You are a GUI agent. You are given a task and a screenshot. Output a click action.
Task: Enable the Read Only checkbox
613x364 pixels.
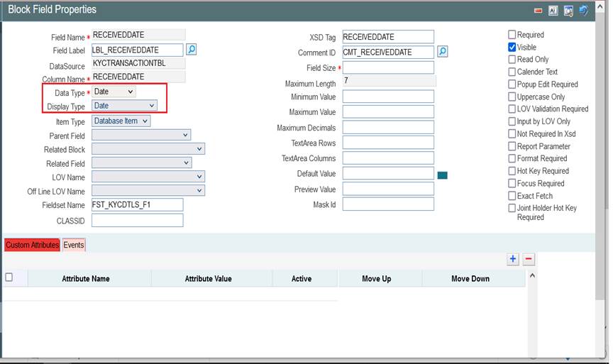pos(512,59)
